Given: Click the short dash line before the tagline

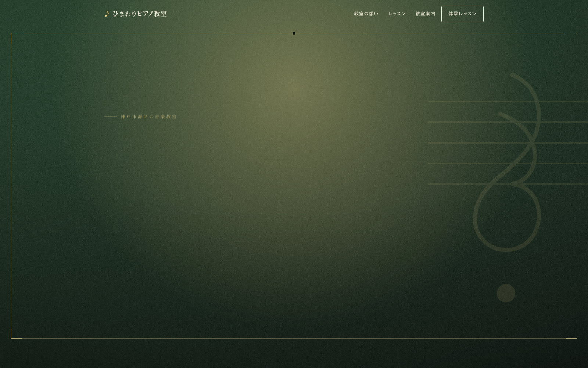Looking at the screenshot, I should click(x=111, y=117).
